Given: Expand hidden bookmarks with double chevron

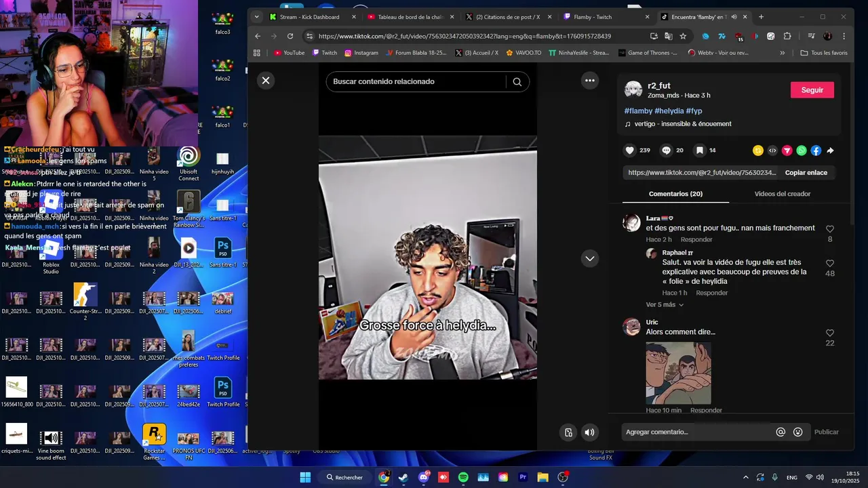Looking at the screenshot, I should (782, 53).
